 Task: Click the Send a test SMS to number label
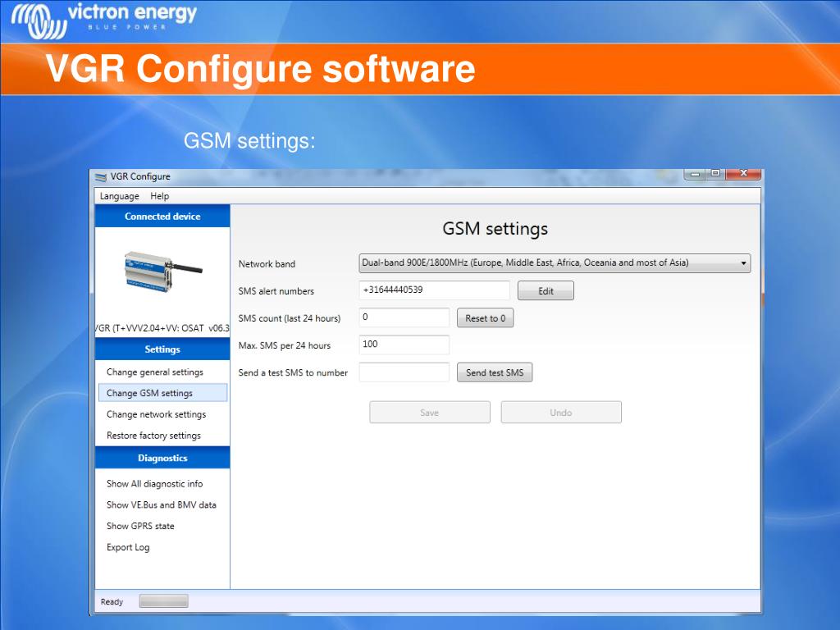[x=293, y=373]
